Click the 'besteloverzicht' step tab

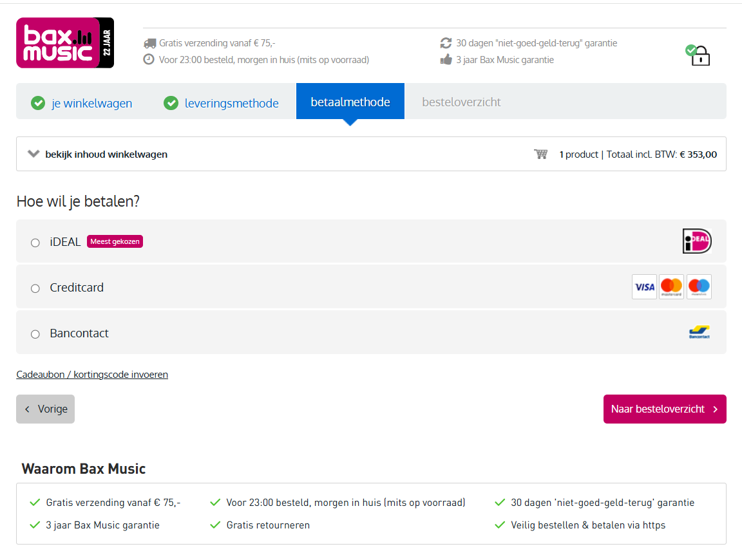[461, 102]
